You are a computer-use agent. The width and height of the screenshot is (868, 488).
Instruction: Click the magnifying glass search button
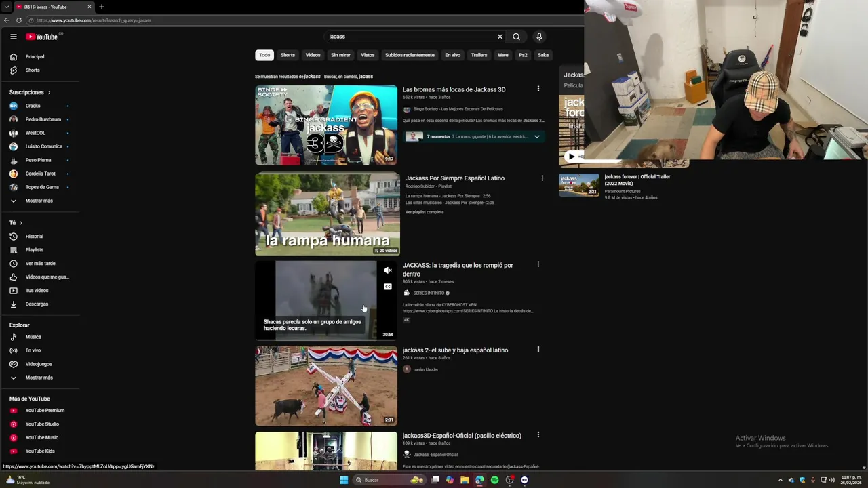tap(516, 37)
